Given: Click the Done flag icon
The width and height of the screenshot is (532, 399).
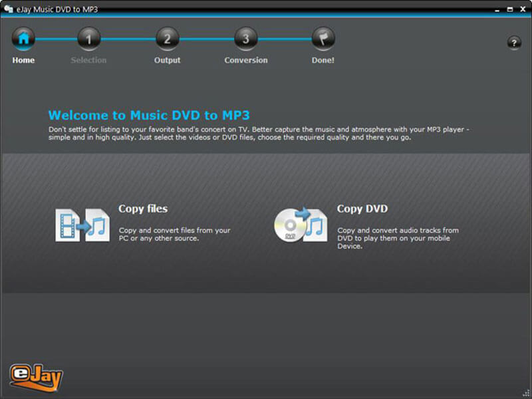Looking at the screenshot, I should click(323, 39).
